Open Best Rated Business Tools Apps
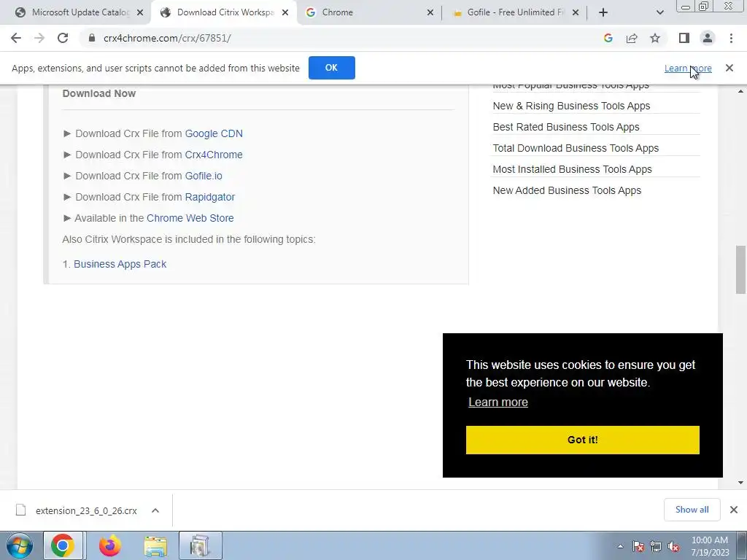This screenshot has width=747, height=560. (x=566, y=127)
